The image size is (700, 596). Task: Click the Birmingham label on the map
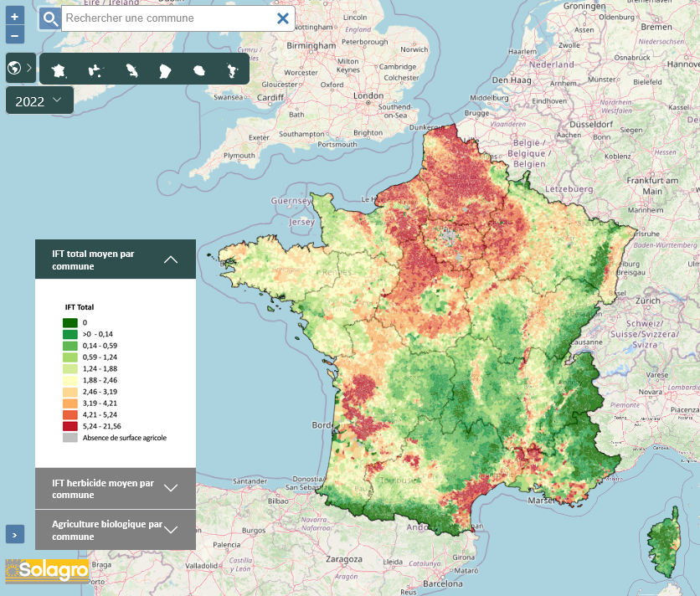[311, 45]
